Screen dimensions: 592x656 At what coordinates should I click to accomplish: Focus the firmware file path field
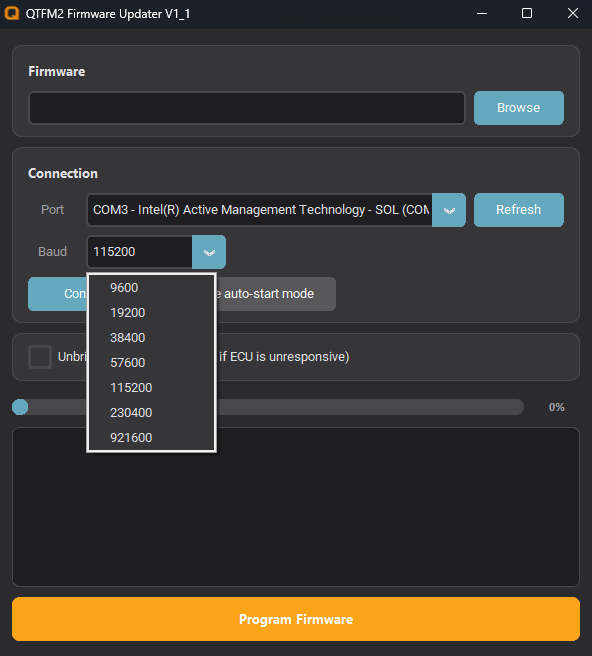click(246, 108)
